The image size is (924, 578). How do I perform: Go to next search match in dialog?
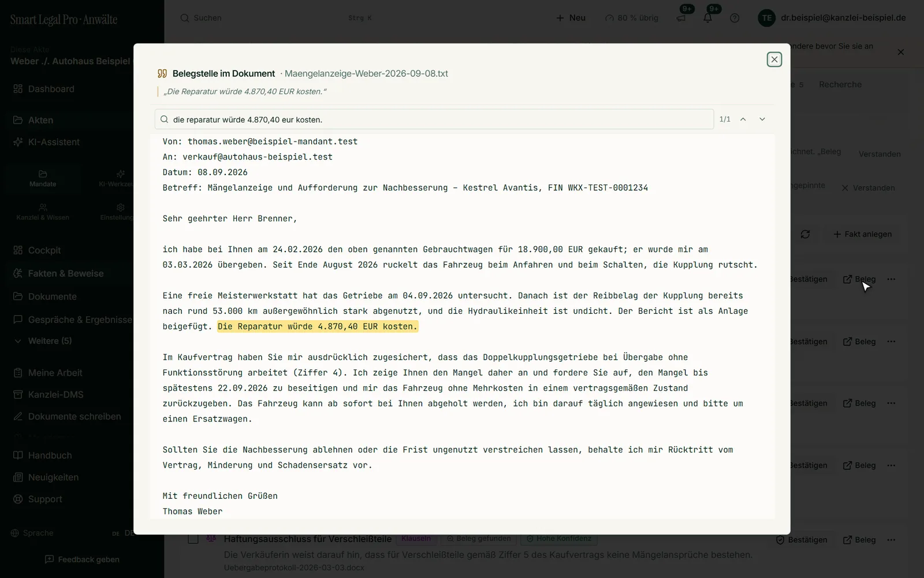click(x=762, y=119)
